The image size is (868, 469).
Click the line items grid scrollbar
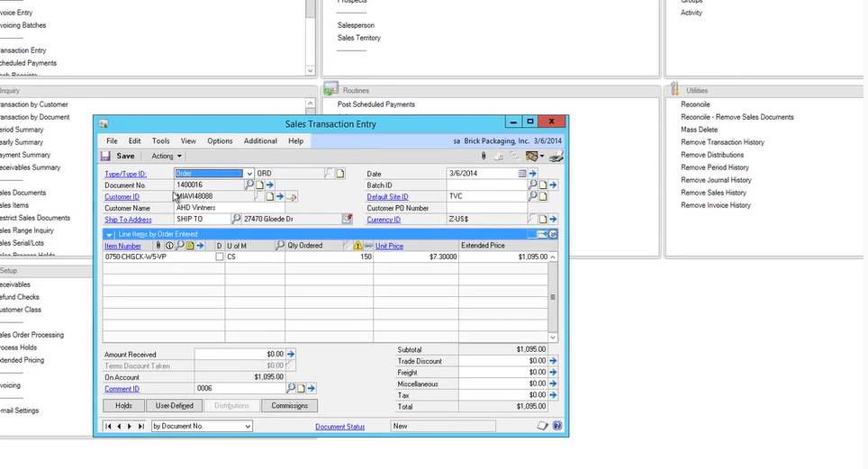pos(553,297)
